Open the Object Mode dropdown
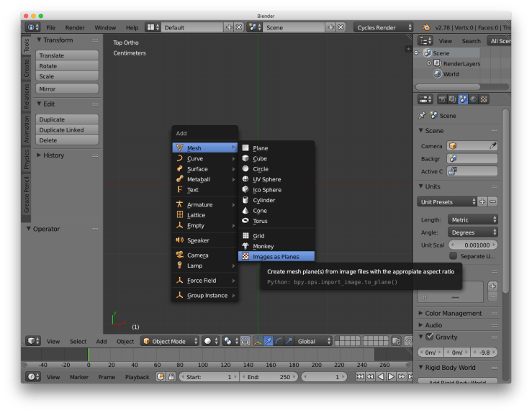This screenshot has height=413, width=532. (170, 342)
